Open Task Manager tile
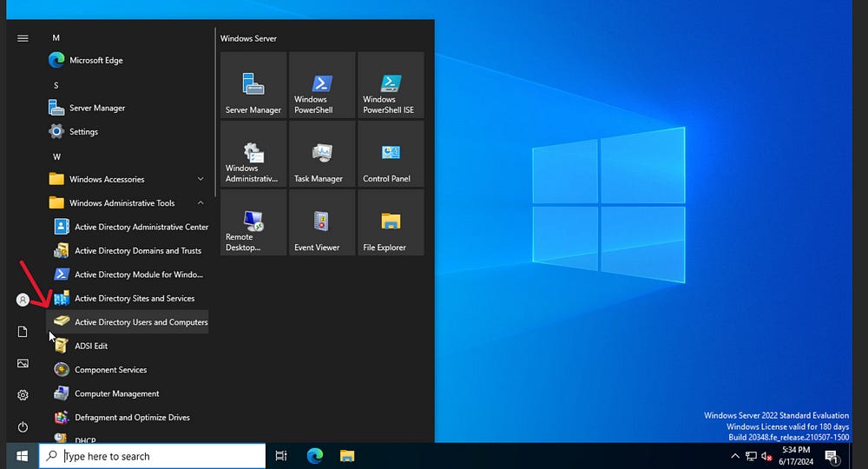The height and width of the screenshot is (469, 868). click(x=322, y=154)
